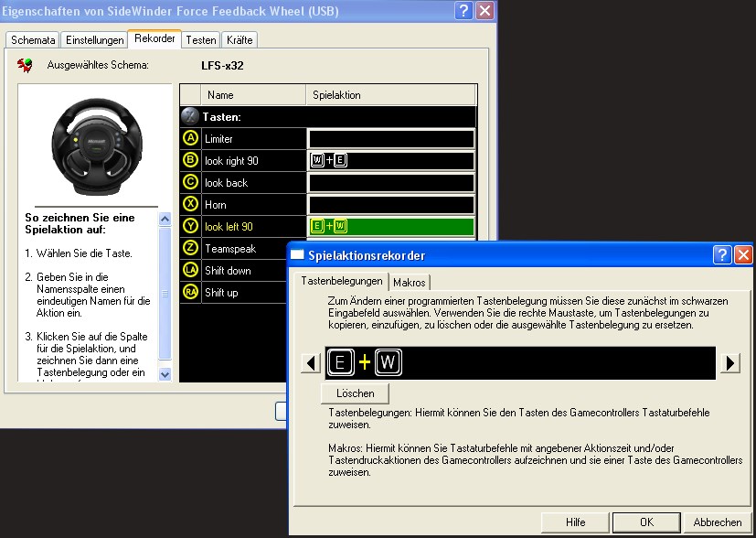Screen dimensions: 756x538
Task: Click the Name column header
Action: pos(253,95)
